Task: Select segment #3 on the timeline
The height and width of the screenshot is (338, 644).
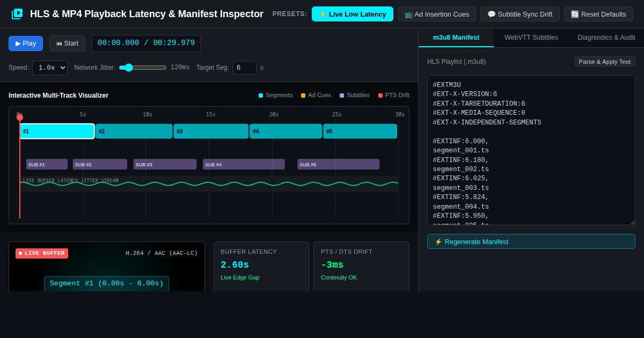Action: coord(211,131)
